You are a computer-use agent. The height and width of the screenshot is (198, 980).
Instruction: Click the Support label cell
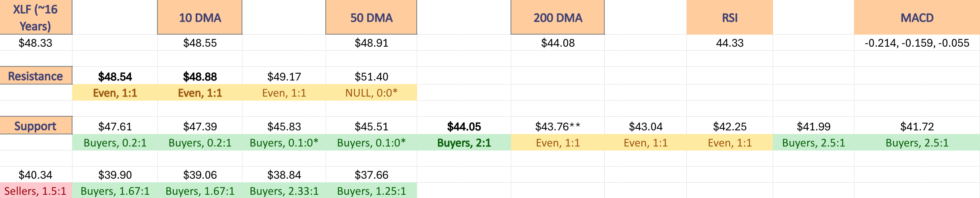(36, 126)
